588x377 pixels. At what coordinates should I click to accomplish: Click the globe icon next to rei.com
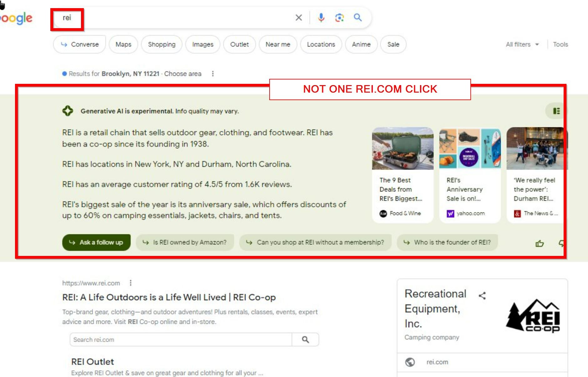410,362
